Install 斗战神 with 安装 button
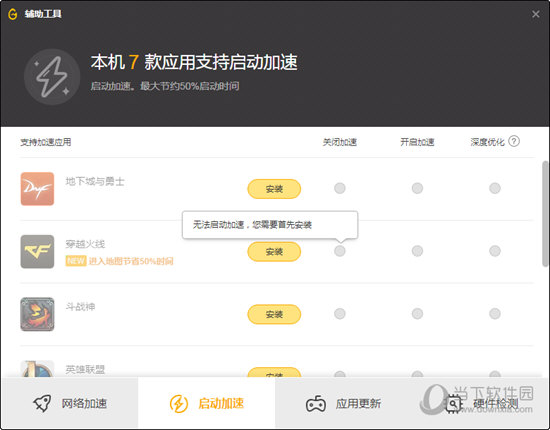The height and width of the screenshot is (430, 550). (274, 314)
